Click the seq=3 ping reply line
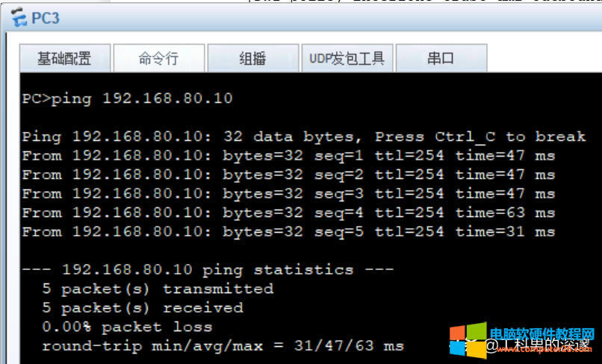602x364 pixels. [x=288, y=194]
